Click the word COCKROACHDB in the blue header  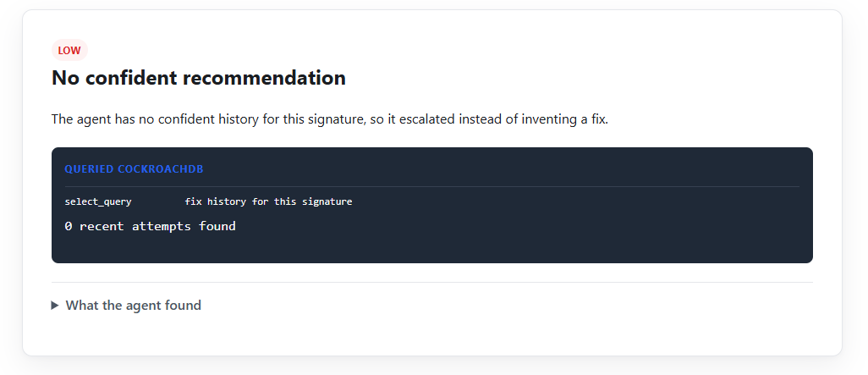(x=161, y=169)
